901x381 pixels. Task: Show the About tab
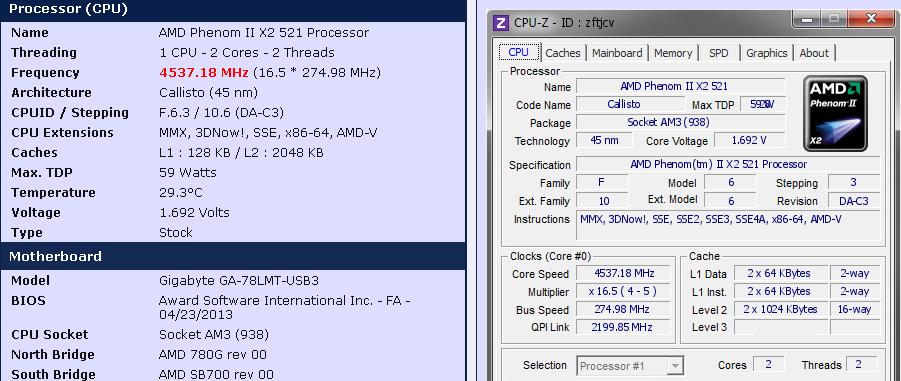coord(814,53)
